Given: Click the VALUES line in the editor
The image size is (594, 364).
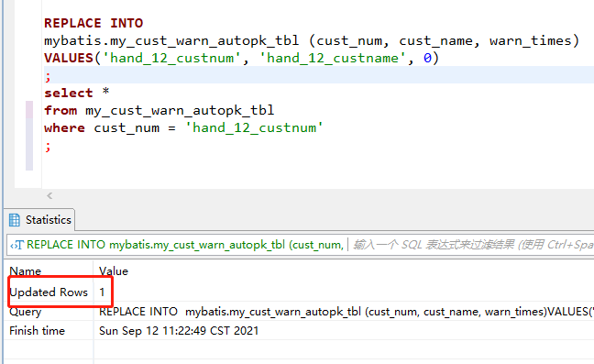Looking at the screenshot, I should coord(241,58).
